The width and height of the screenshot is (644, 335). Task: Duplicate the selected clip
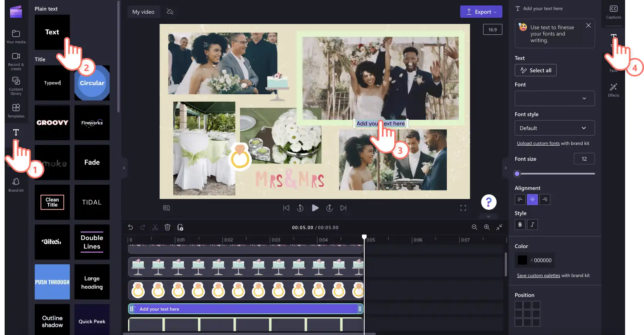pos(180,227)
